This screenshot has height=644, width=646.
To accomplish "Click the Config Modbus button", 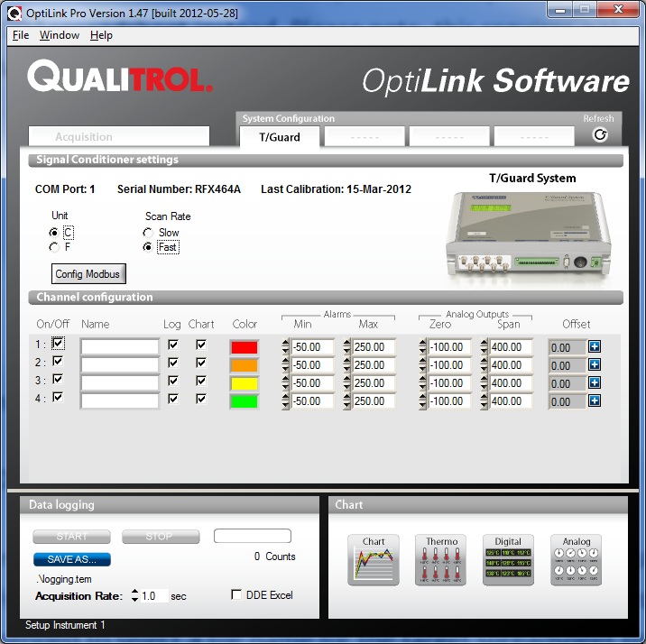I will (x=88, y=273).
